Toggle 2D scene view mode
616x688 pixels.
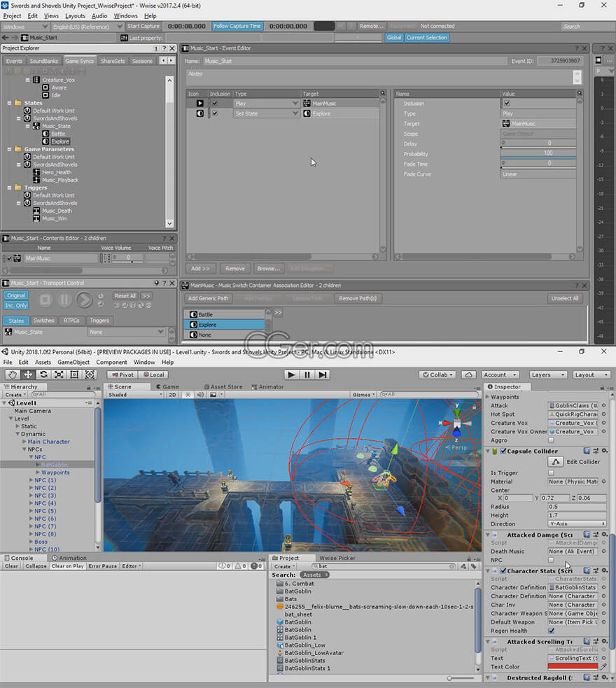[x=172, y=395]
